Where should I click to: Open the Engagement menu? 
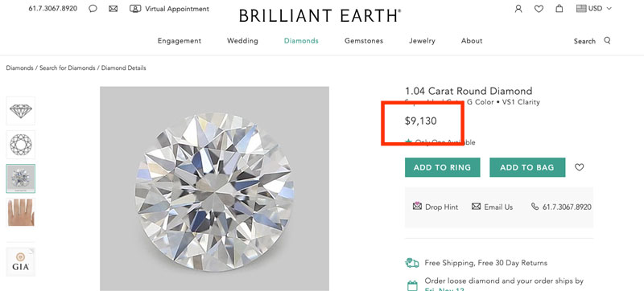point(180,40)
